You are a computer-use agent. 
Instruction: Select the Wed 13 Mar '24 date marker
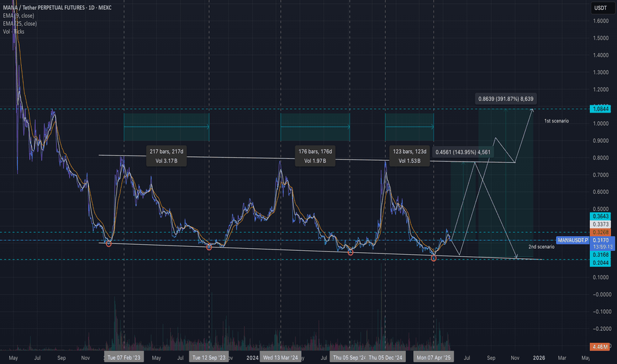coord(281,357)
